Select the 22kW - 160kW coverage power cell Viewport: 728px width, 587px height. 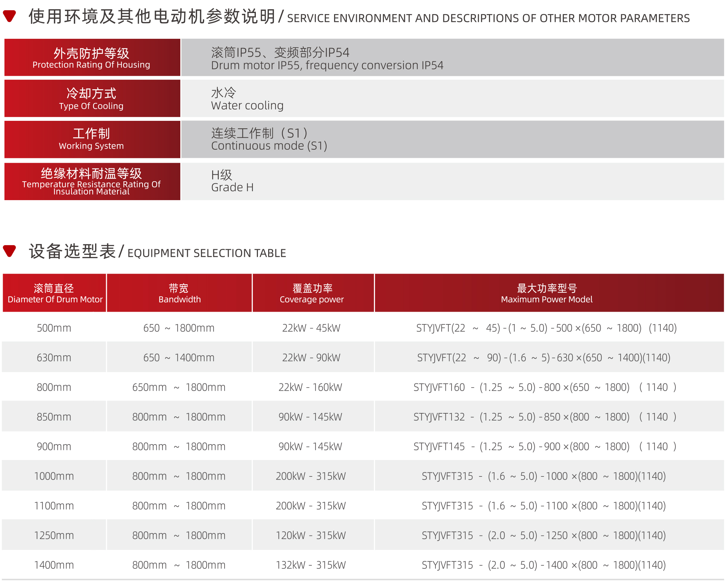point(310,387)
